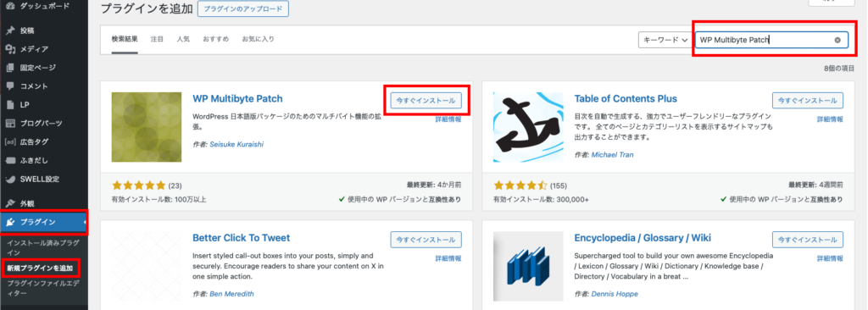
Task: Open the WP Multibyte Patch title link
Action: (x=237, y=99)
